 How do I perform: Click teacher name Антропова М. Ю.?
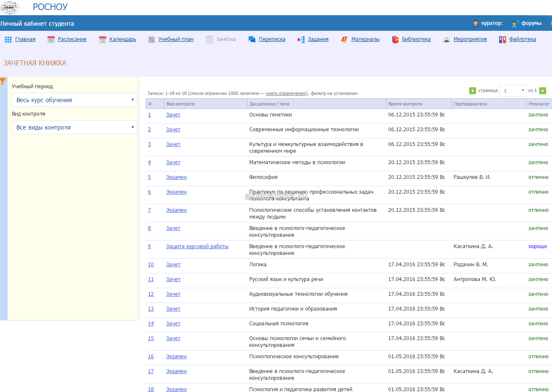(475, 279)
